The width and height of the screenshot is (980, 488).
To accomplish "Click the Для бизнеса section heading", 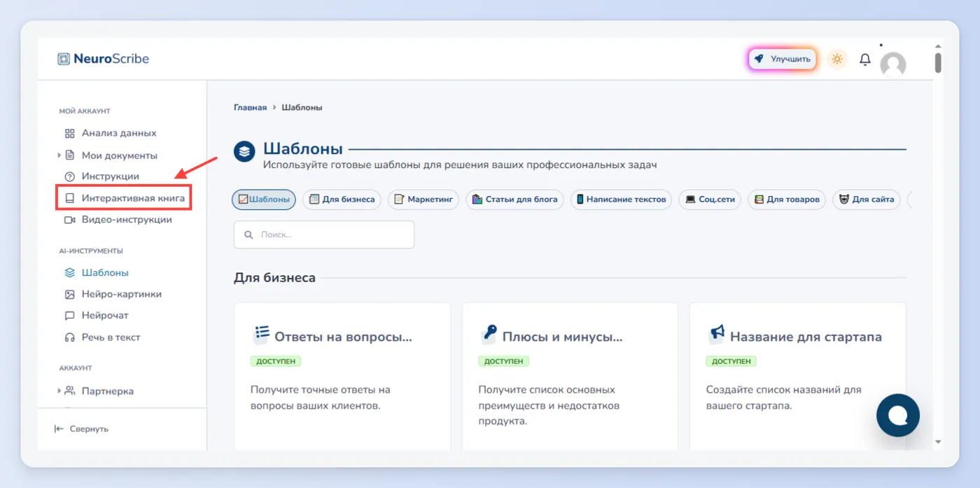I will click(274, 278).
